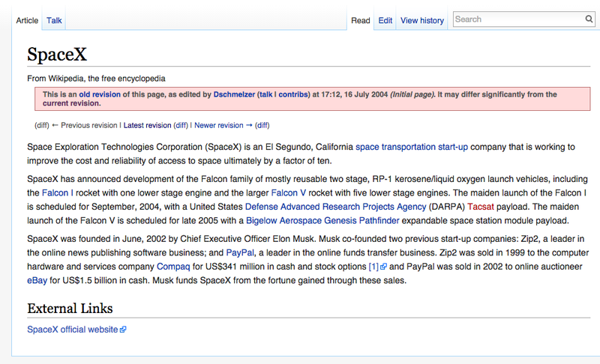Image resolution: width=600 pixels, height=364 pixels.
Task: Open the Edit tab
Action: click(x=385, y=20)
